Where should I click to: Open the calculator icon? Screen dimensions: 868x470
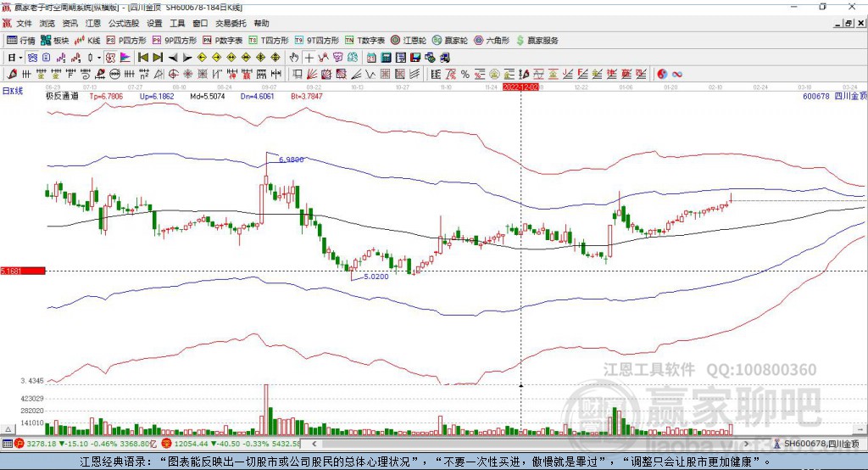pos(386,58)
